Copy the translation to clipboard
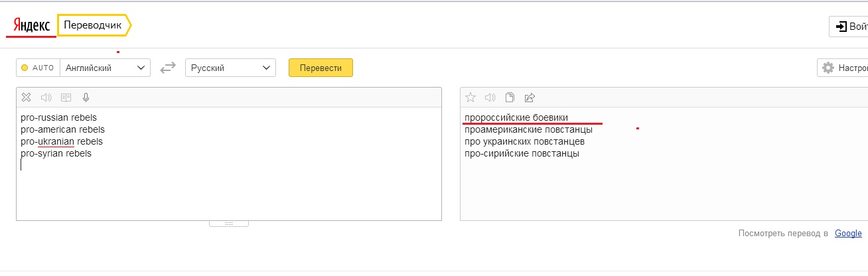Screen dimensions: 868x276 (510, 98)
